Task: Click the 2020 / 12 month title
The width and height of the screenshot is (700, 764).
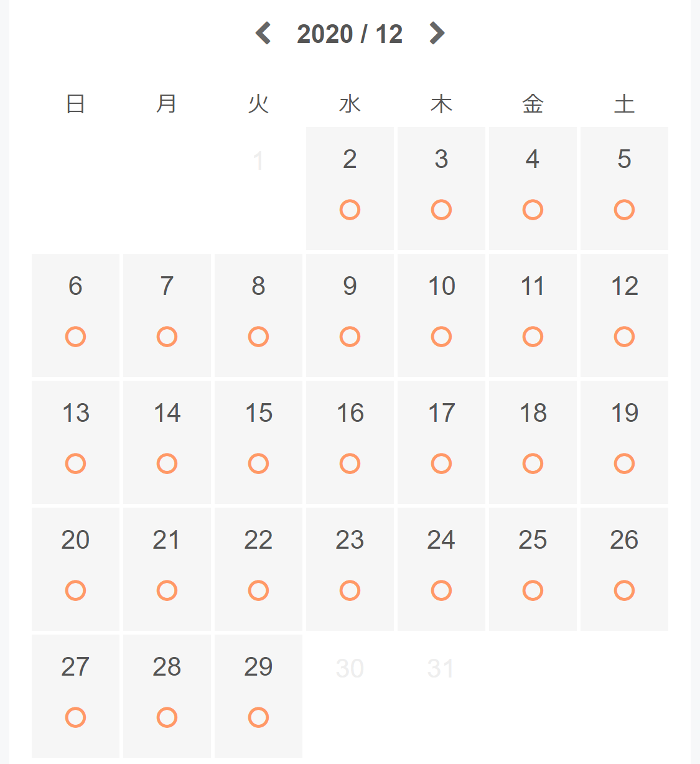Action: tap(350, 34)
